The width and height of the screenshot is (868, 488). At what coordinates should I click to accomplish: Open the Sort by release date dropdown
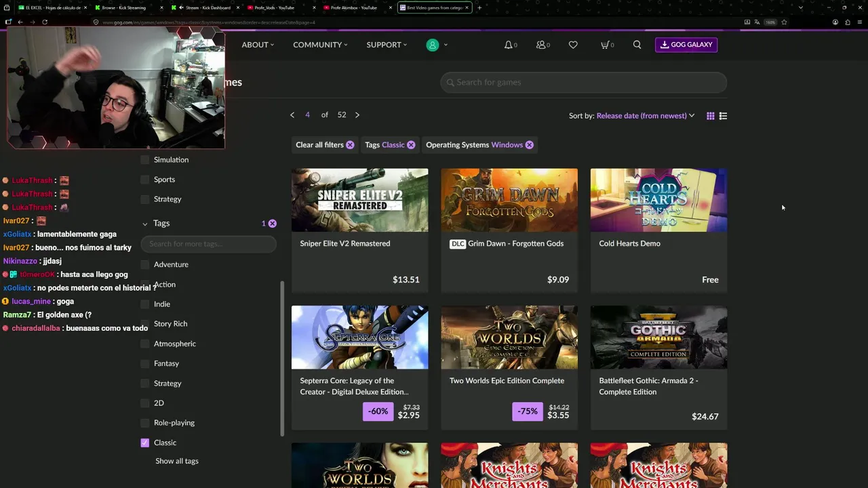[646, 116]
